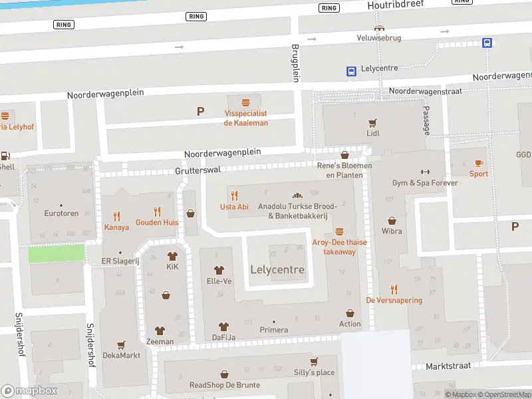This screenshot has width=532, height=399.
Task: Click the Veluwsebrug bridge icon
Action: (379, 28)
